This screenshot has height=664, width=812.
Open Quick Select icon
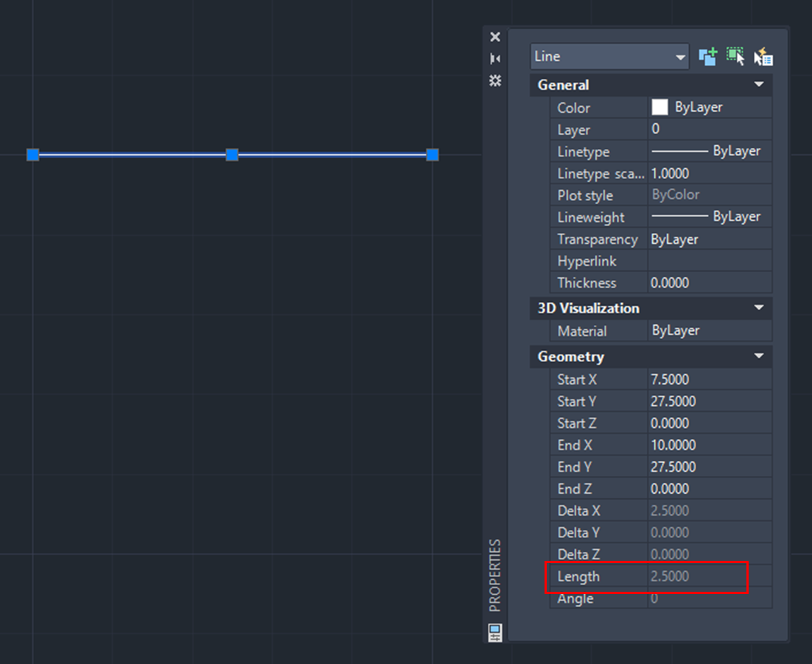763,56
